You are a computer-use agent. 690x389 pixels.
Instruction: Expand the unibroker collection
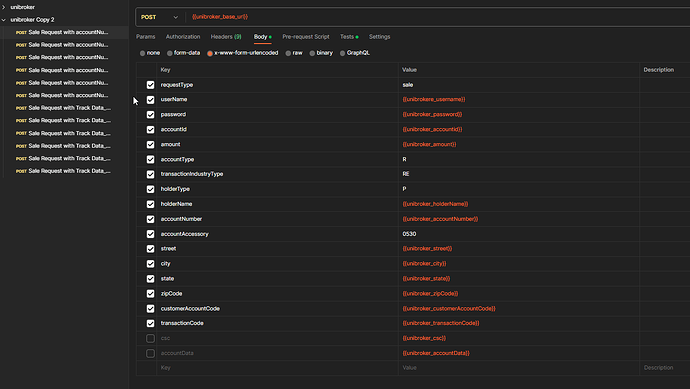(4, 7)
